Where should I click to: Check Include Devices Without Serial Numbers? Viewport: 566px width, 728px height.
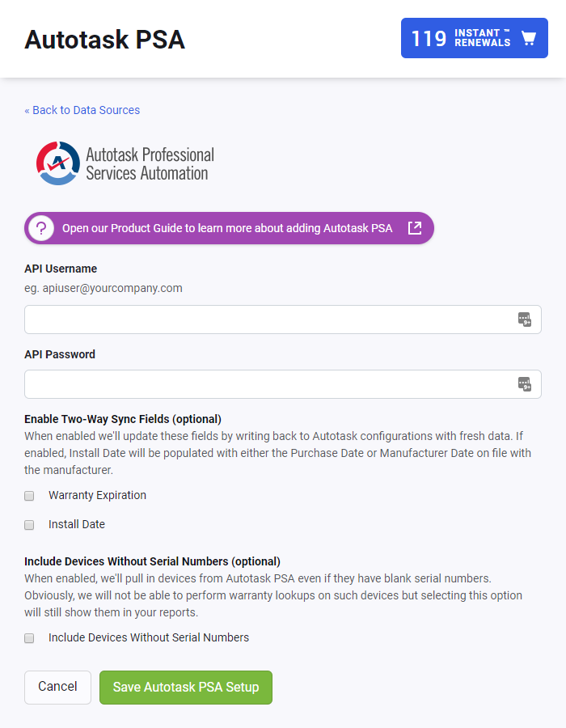point(29,638)
